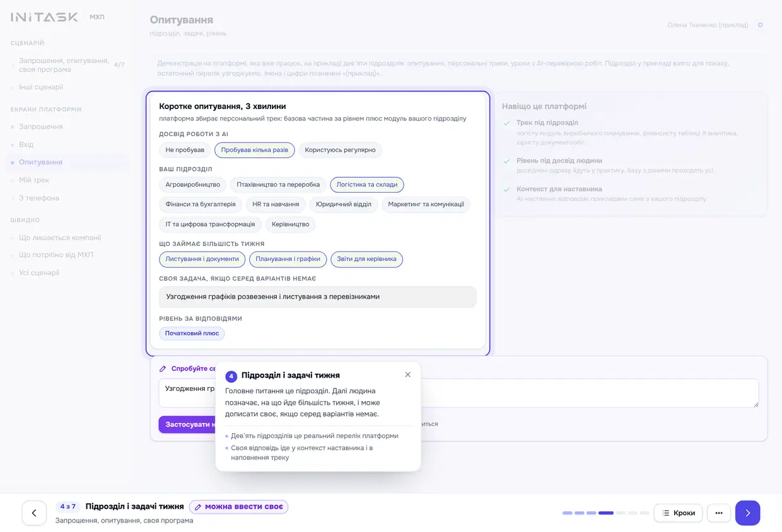This screenshot has width=782, height=532.
Task: Choose Юридичний відділ department
Action: click(344, 204)
